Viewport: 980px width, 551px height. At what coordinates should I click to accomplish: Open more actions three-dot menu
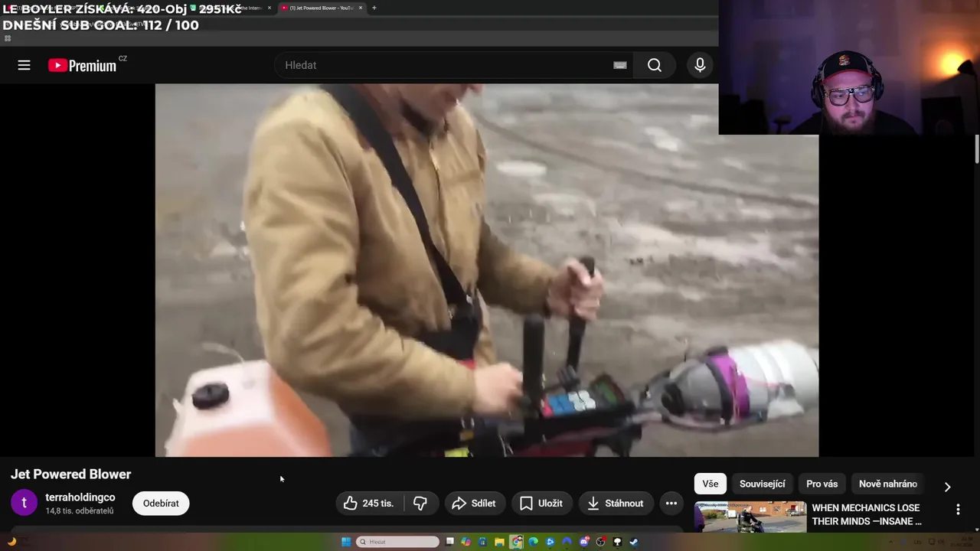pyautogui.click(x=671, y=504)
